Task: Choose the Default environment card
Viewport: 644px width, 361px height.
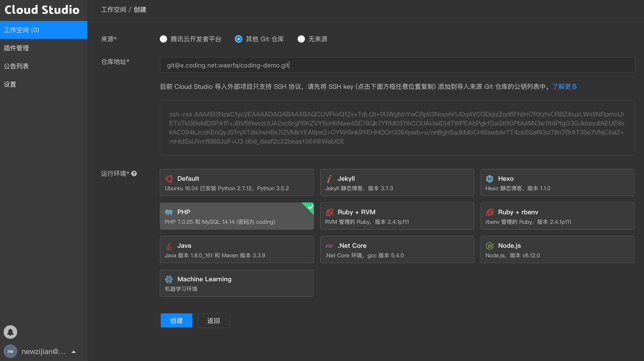Action: point(237,182)
